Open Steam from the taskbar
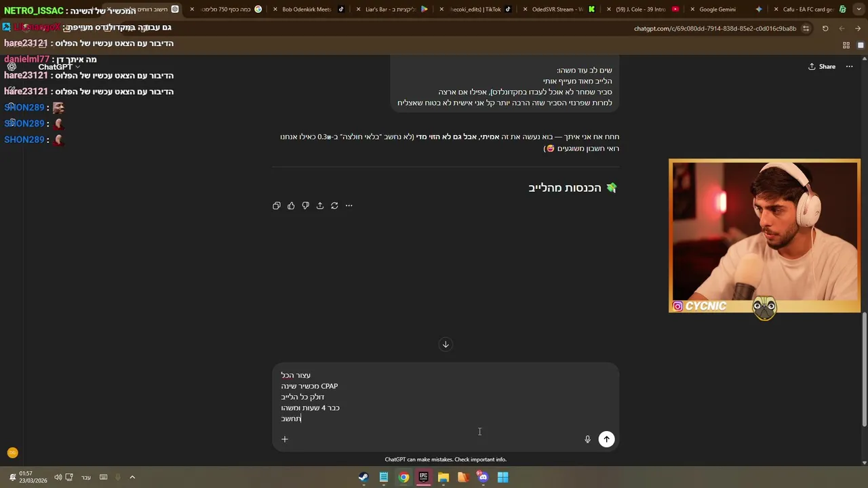This screenshot has height=488, width=868. point(363,477)
